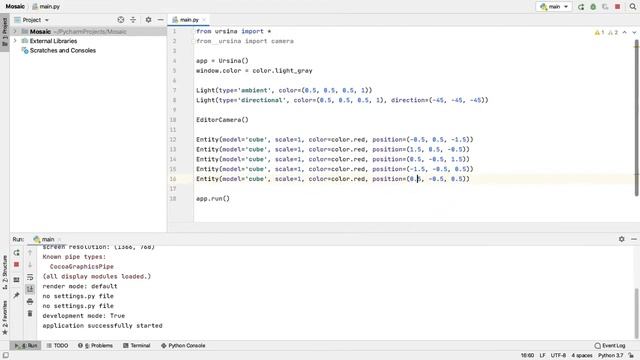Open the Run tool window tab
This screenshot has width=640, height=360.
click(26, 345)
